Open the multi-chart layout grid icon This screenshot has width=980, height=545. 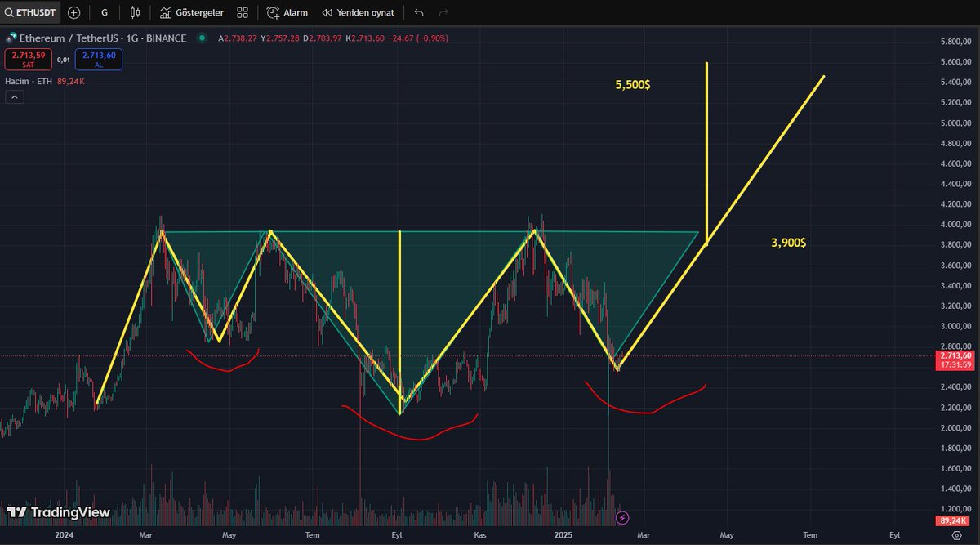(242, 12)
